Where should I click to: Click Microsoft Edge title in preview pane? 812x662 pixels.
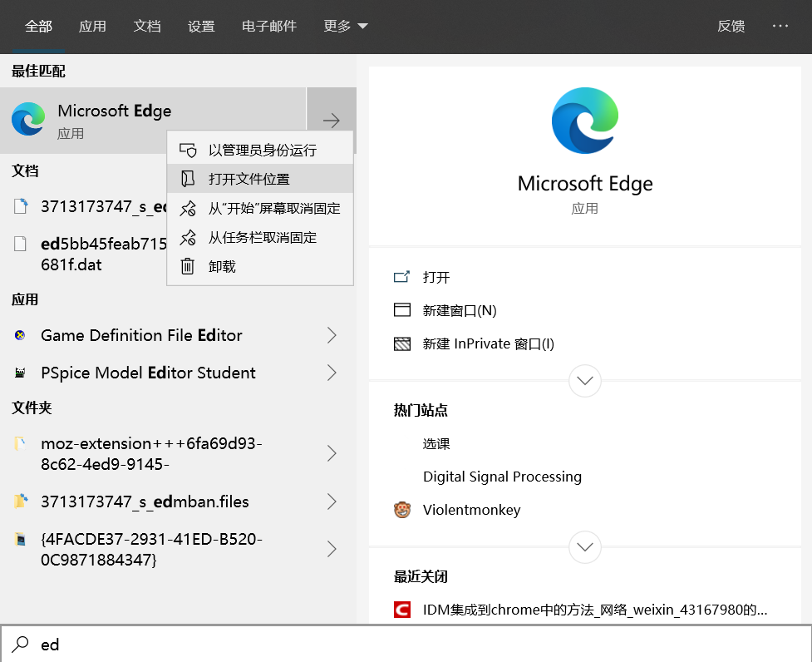(x=585, y=183)
